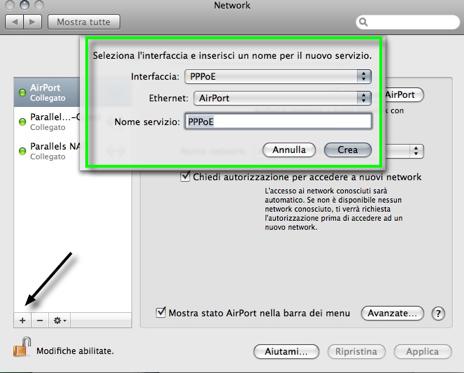The width and height of the screenshot is (464, 373).
Task: Open the Interfaccia PPPoE dropdown
Action: pyautogui.click(x=278, y=77)
